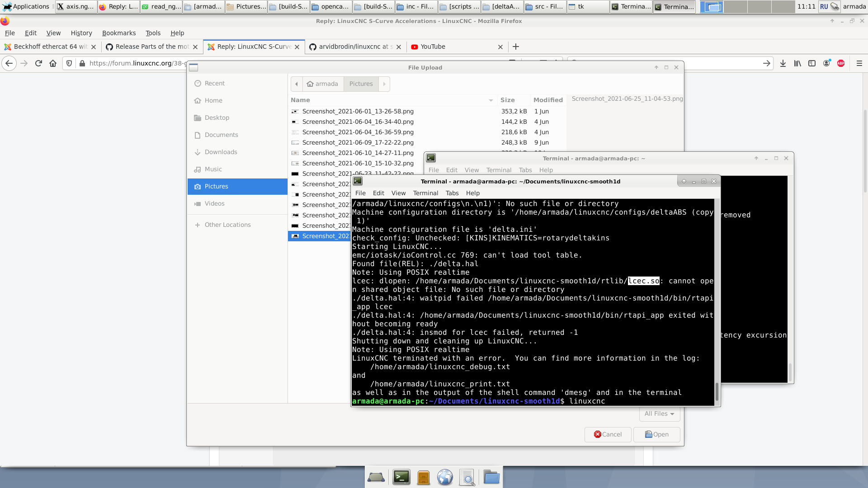This screenshot has width=868, height=488.
Task: Select Desktop in file dialog sidebar
Action: tap(237, 118)
